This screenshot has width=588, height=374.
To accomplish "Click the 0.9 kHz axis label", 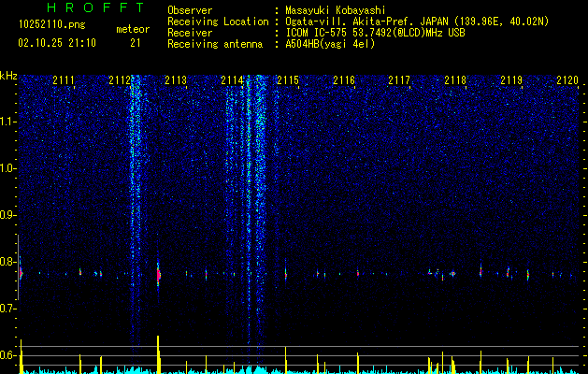I will 7,215.
